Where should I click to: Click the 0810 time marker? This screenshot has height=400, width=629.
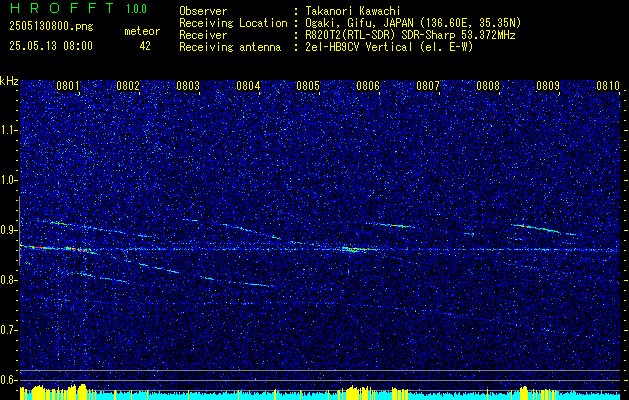pyautogui.click(x=608, y=86)
